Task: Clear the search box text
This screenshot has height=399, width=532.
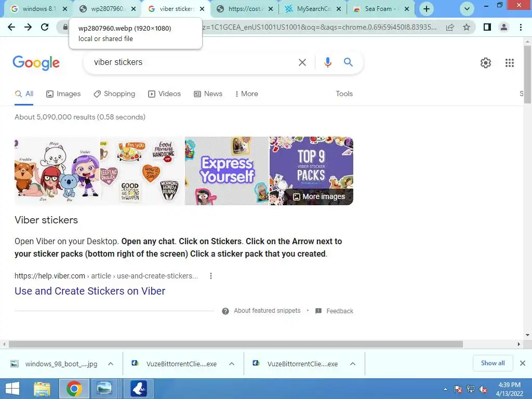Action: (x=302, y=62)
